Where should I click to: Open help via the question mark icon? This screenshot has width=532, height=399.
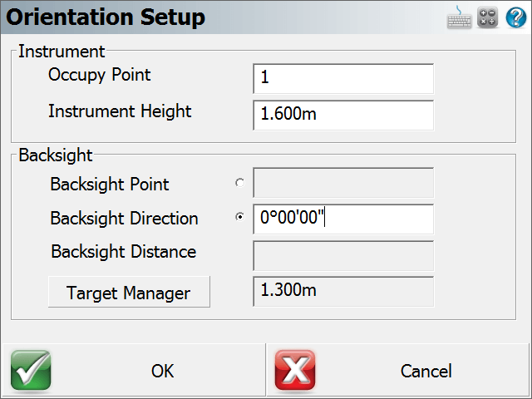[516, 17]
